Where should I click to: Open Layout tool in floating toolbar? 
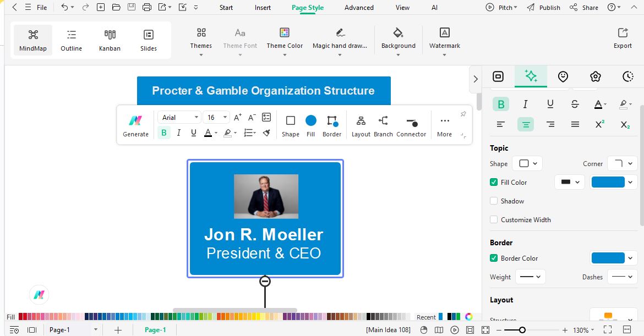(x=361, y=125)
